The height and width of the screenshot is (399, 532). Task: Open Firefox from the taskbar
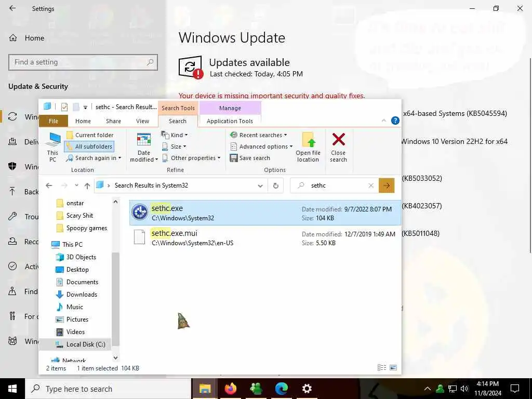coord(230,389)
